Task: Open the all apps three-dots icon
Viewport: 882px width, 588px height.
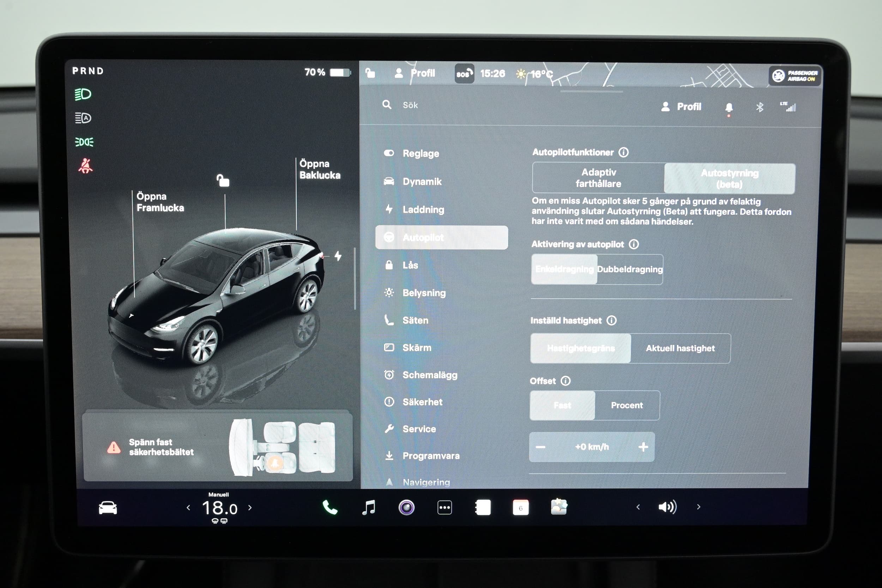Action: (445, 507)
